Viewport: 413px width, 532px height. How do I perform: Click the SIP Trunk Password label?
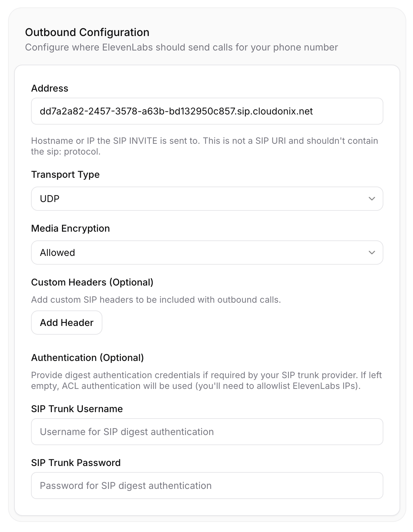(x=76, y=463)
